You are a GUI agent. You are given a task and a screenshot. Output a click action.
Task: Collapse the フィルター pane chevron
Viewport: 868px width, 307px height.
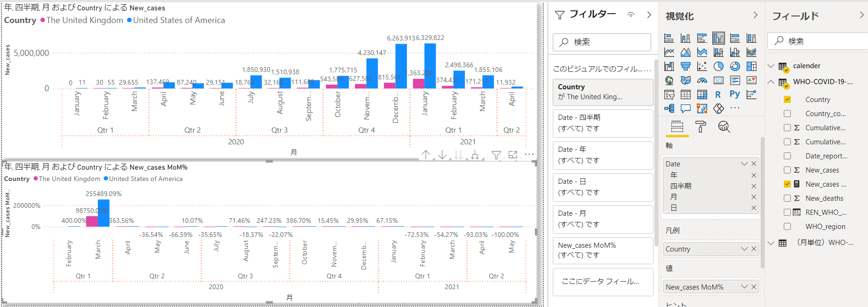click(x=649, y=15)
